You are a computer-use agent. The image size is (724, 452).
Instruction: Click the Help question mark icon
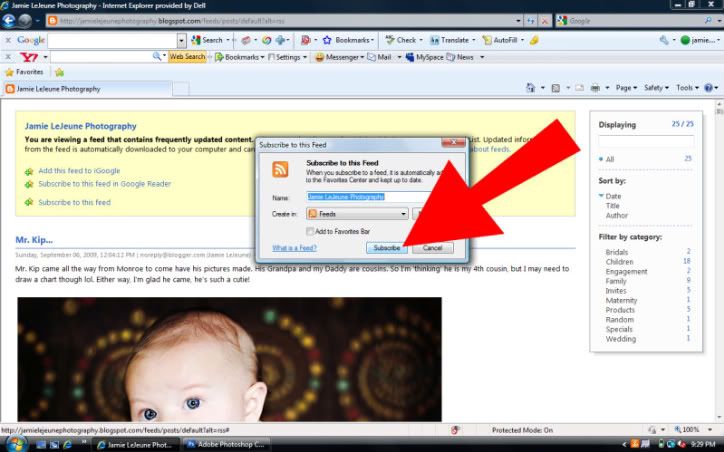[x=708, y=88]
